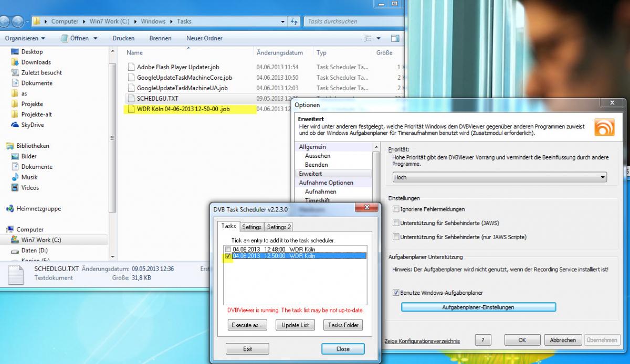Switch to the Settings tab
Viewport: 630px width, 364px height.
(x=251, y=227)
